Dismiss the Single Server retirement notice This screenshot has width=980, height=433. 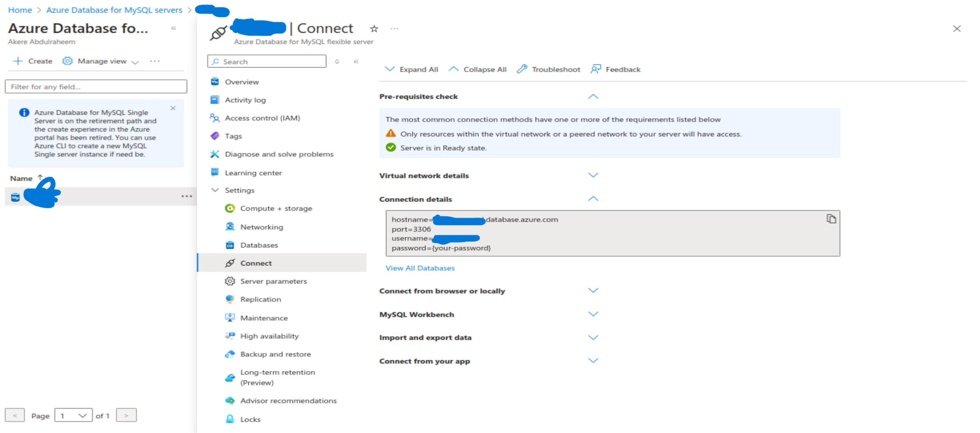pyautogui.click(x=173, y=108)
